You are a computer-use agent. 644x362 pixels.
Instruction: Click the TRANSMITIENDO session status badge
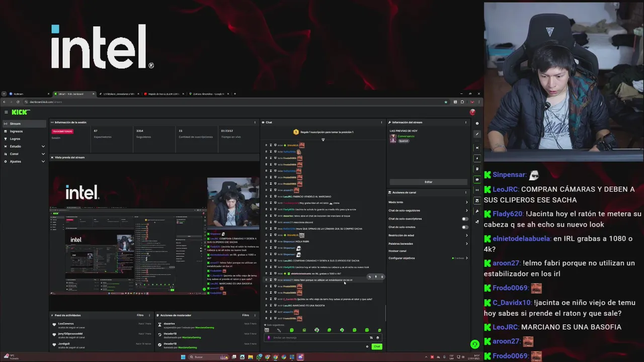pyautogui.click(x=62, y=131)
